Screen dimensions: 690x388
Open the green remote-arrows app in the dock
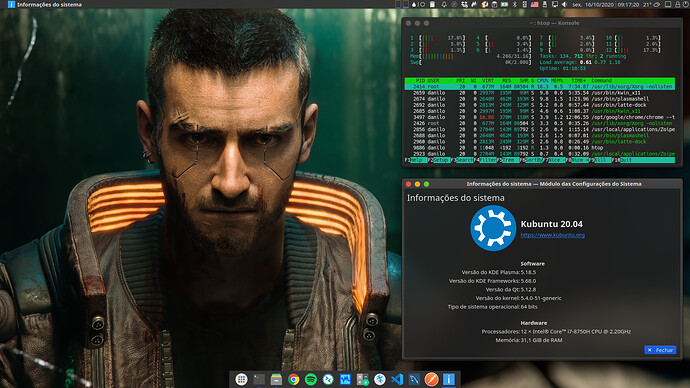coord(328,379)
